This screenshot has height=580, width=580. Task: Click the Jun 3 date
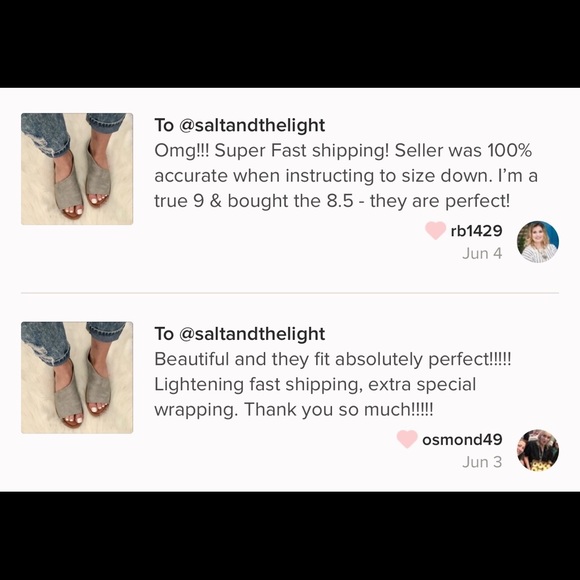482,462
